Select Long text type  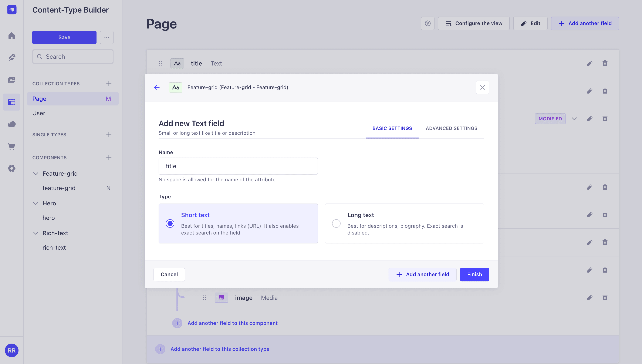coord(404,223)
